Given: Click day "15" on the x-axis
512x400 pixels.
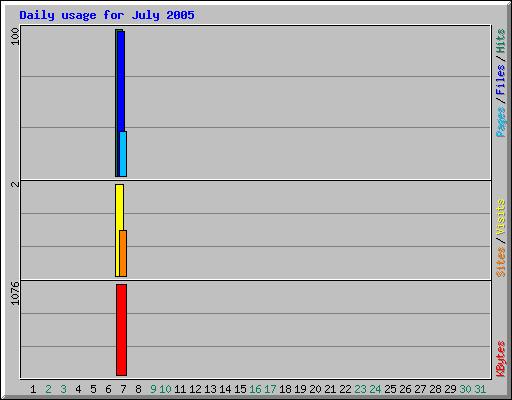Looking at the screenshot, I should (240, 389).
